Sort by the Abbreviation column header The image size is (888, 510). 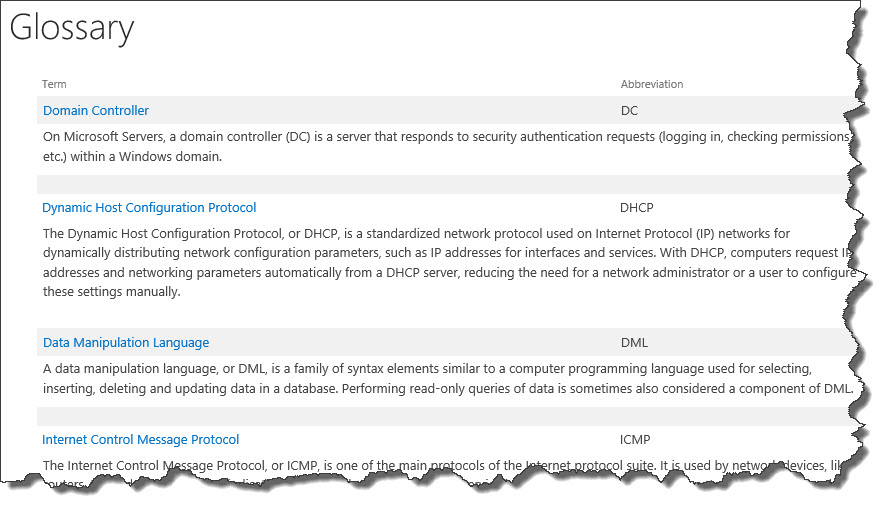pos(652,84)
